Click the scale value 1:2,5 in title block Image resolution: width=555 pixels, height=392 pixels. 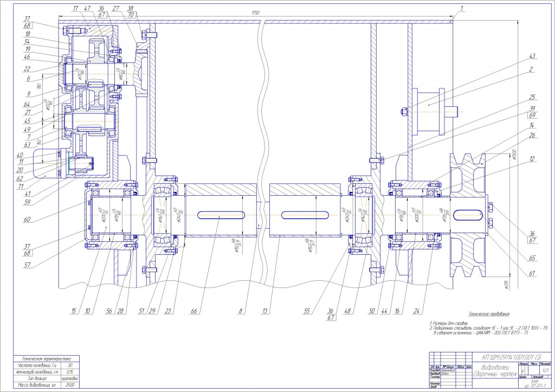click(x=545, y=370)
